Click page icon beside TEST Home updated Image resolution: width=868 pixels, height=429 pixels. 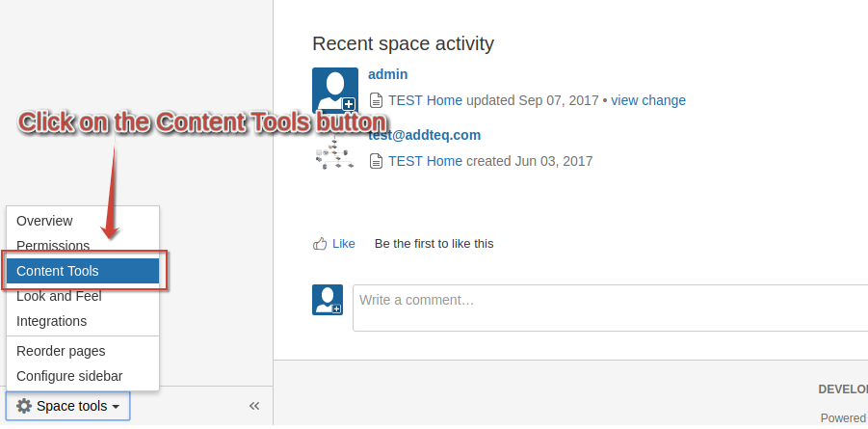(376, 100)
